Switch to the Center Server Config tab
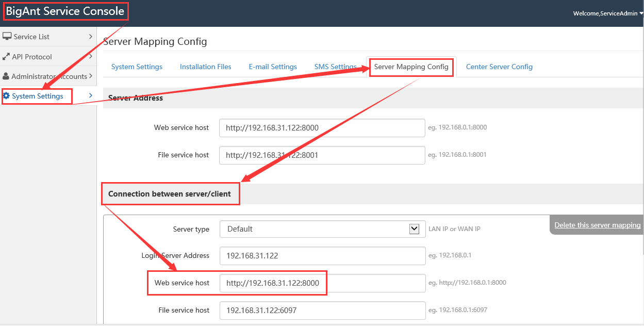Viewport: 644px width, 326px height. [499, 67]
